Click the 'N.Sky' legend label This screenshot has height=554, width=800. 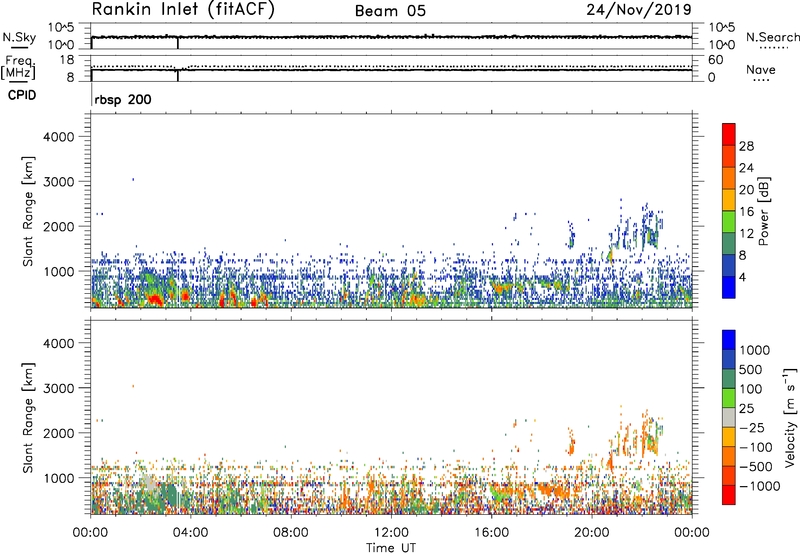coord(19,37)
